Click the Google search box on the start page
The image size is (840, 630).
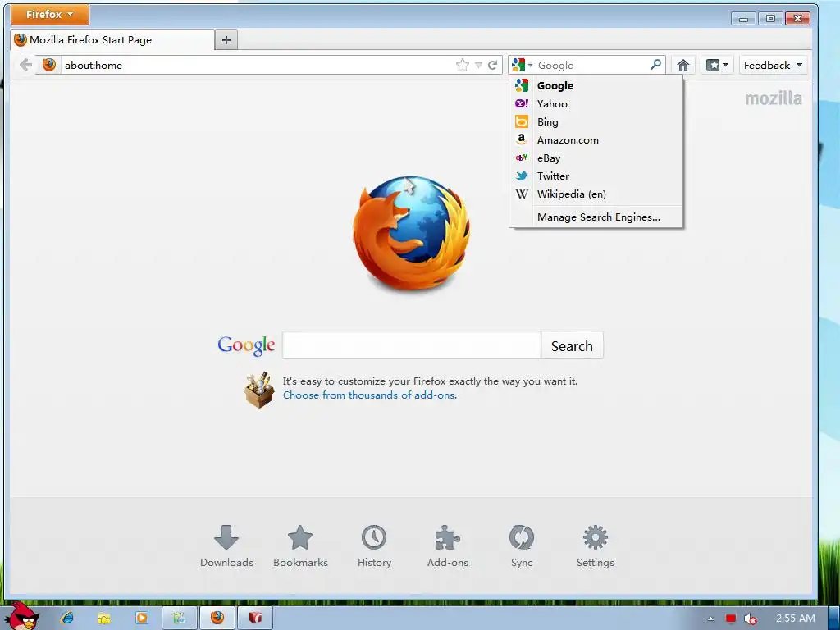tap(412, 345)
